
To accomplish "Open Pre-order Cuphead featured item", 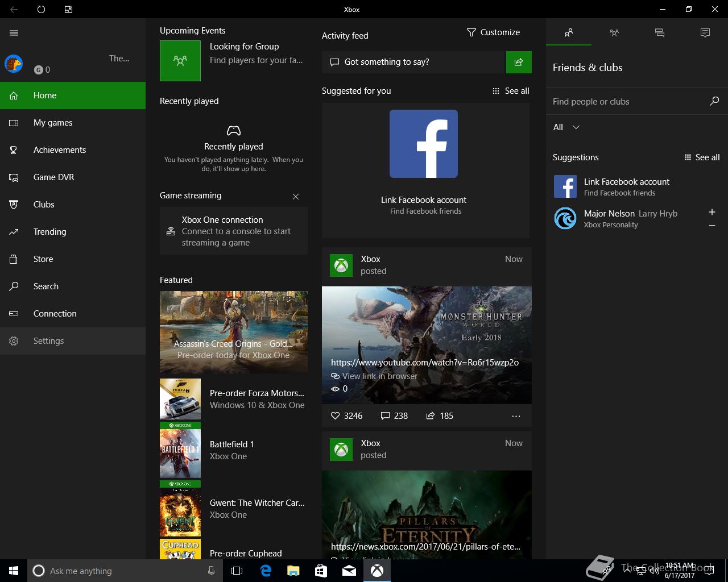I will [x=234, y=549].
